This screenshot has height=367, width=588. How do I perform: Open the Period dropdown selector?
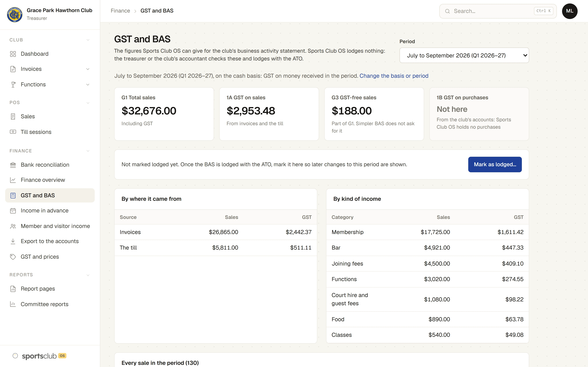[464, 55]
